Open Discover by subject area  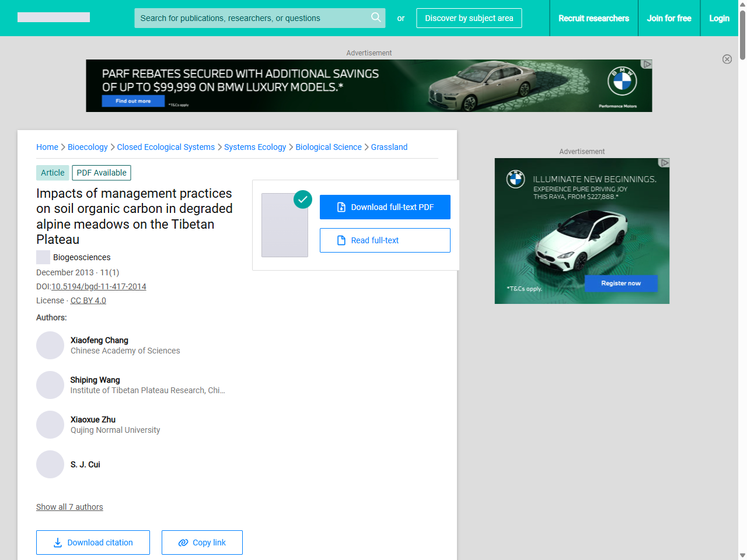coord(469,18)
